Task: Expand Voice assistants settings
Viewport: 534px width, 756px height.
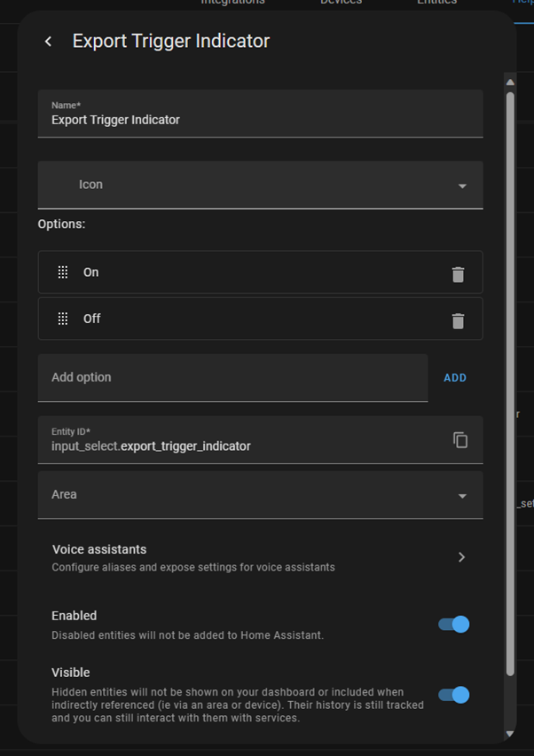Action: (260, 557)
